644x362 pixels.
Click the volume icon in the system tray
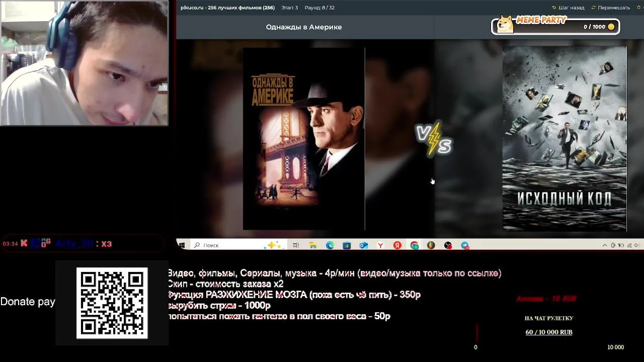click(x=637, y=245)
